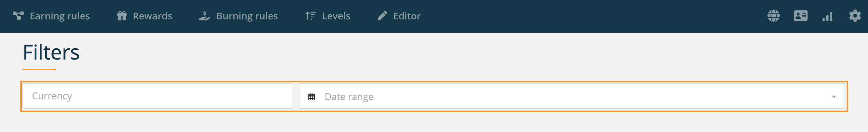This screenshot has height=132, width=868.
Task: Go to Earning rules menu item
Action: (x=60, y=16)
